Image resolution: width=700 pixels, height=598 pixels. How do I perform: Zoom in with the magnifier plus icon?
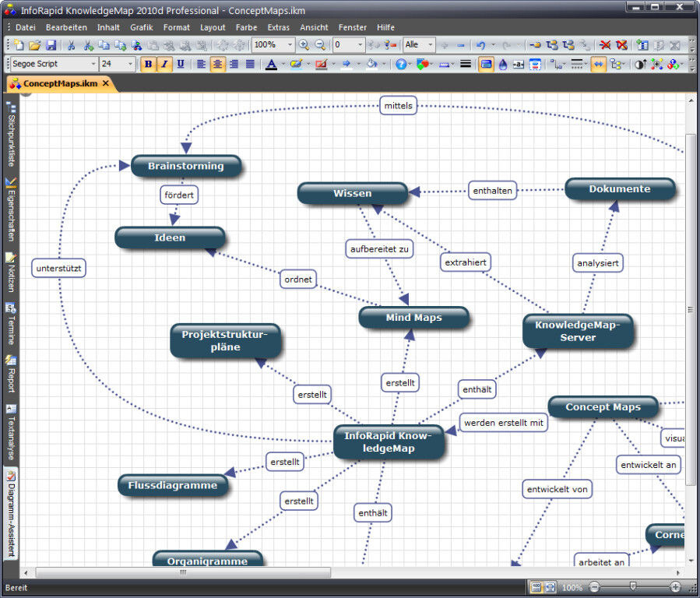(304, 45)
